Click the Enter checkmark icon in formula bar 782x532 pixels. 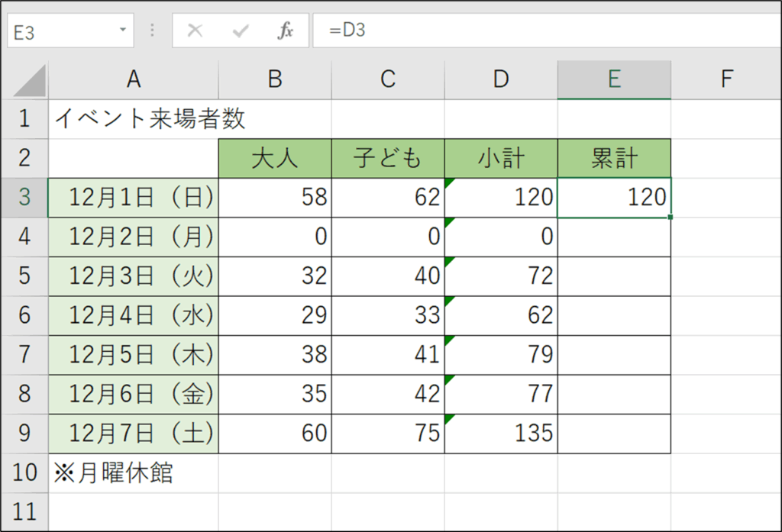241,31
